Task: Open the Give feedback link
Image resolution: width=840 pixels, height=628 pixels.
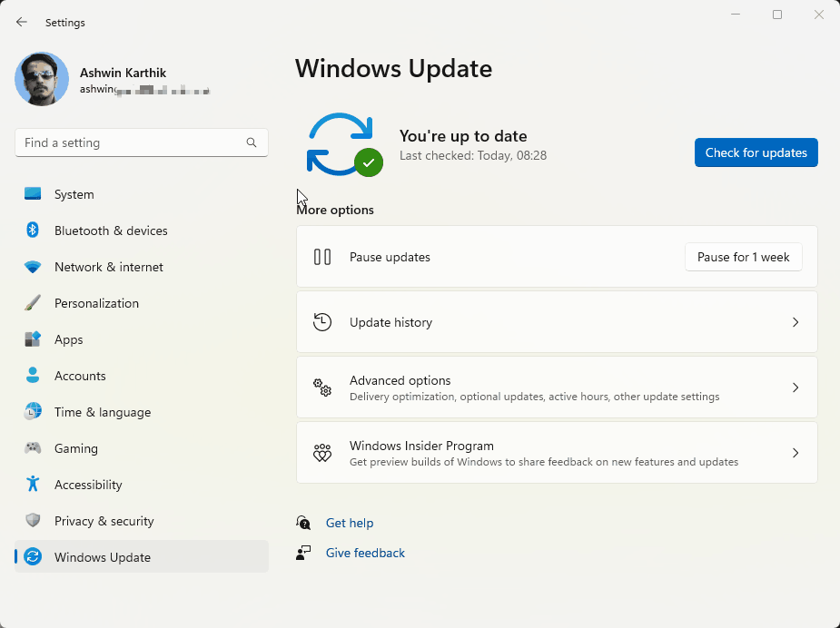Action: pyautogui.click(x=365, y=553)
